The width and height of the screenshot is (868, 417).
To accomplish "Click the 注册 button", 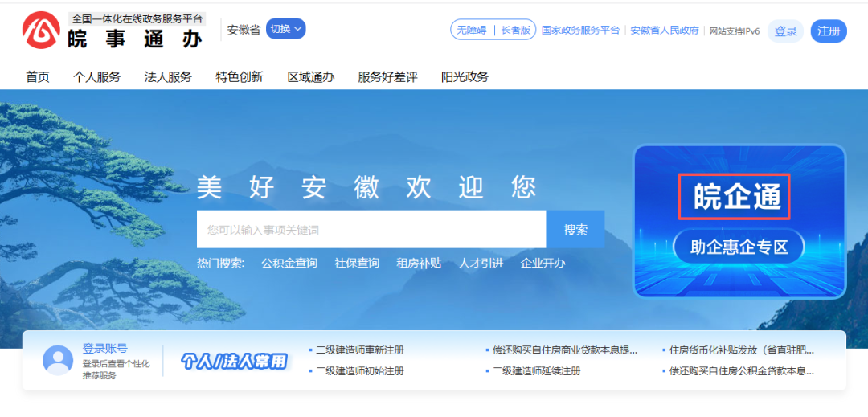I will tap(829, 31).
